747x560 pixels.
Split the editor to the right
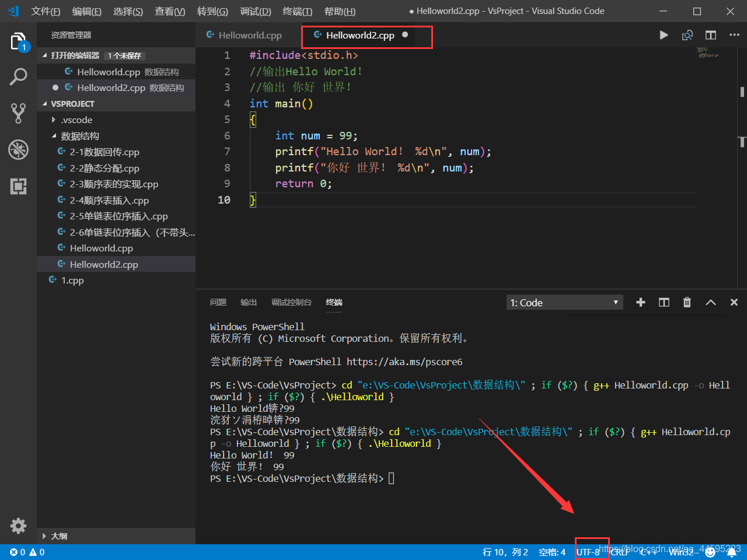click(710, 35)
